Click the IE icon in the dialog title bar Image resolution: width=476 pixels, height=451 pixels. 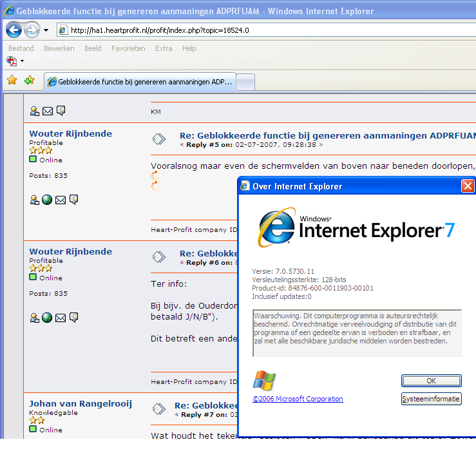245,186
